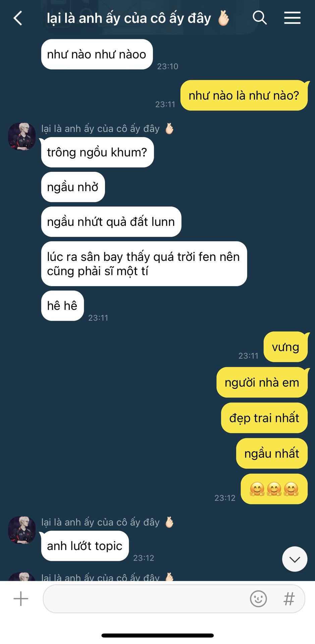Tap sender avatar beside 'anh lướt topic'
Viewport: 315px width, 644px height.
(x=22, y=530)
